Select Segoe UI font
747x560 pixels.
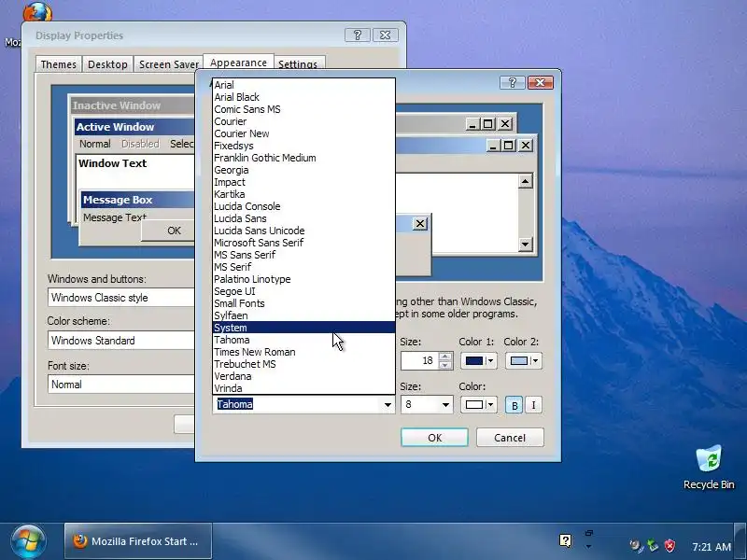(303, 291)
